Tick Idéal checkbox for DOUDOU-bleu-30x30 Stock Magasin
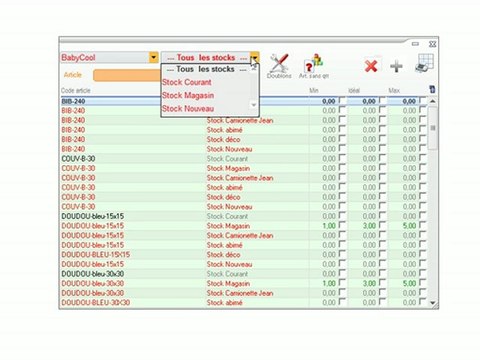 [x=382, y=283]
